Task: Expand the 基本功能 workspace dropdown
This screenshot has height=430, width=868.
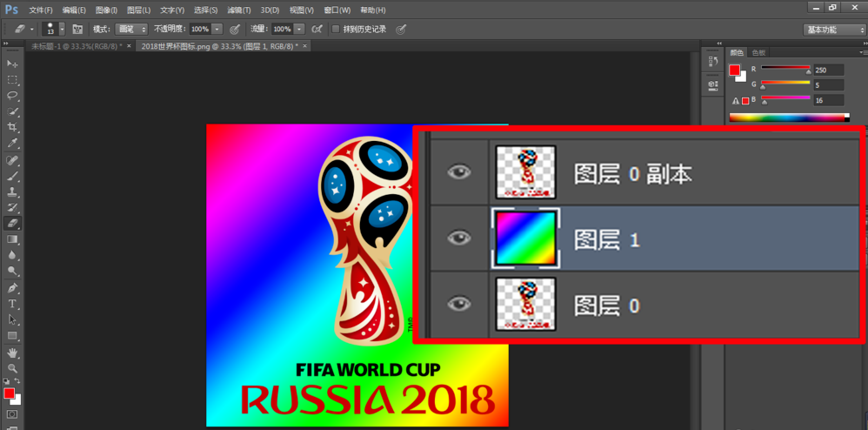Action: tap(832, 29)
